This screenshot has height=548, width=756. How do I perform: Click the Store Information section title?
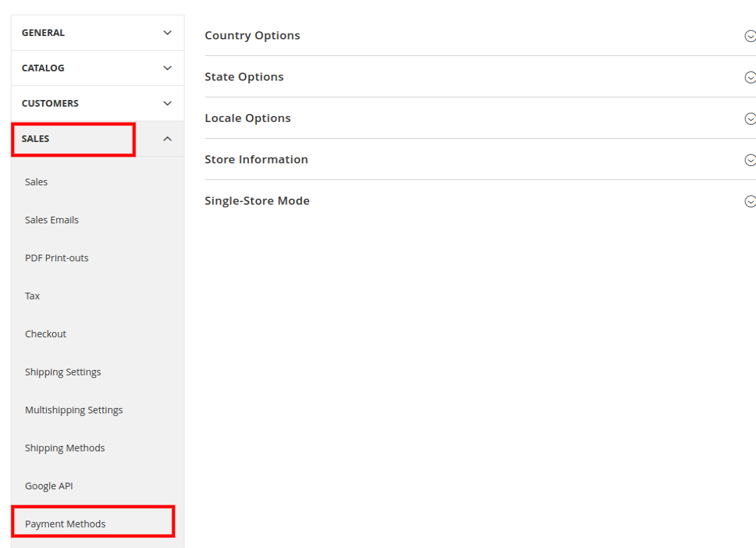point(256,159)
